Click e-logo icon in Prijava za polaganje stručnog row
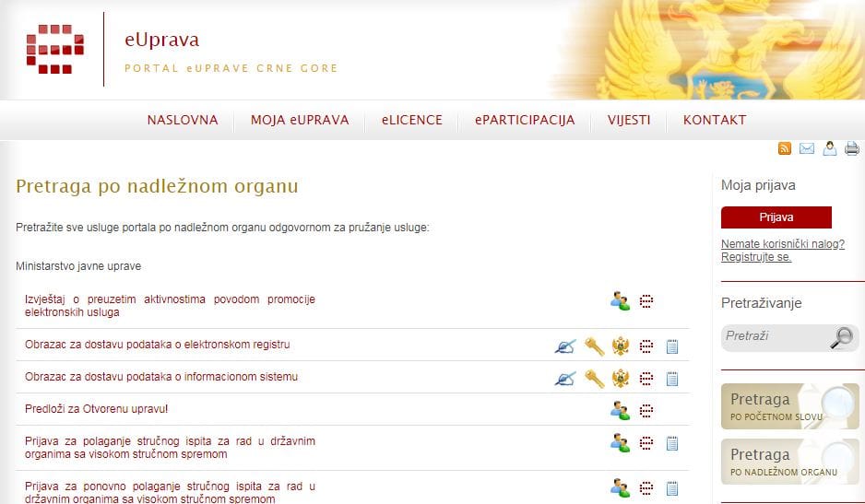865x504 pixels. pos(646,443)
